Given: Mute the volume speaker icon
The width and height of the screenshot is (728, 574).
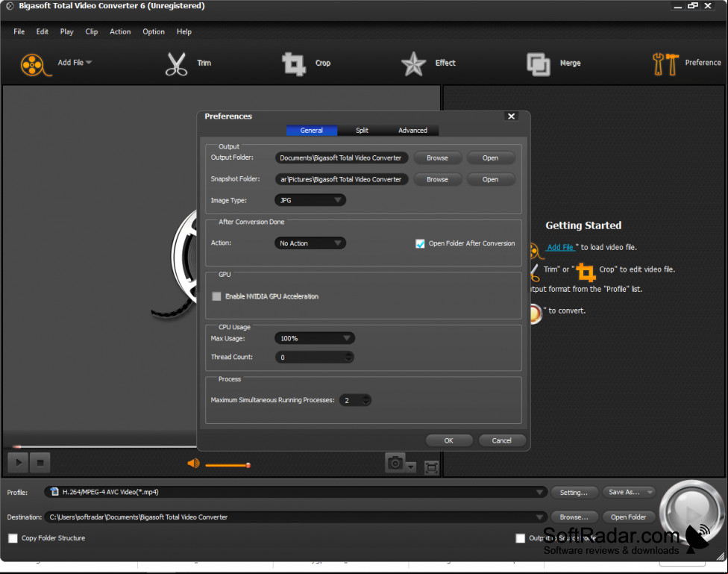Looking at the screenshot, I should 193,464.
